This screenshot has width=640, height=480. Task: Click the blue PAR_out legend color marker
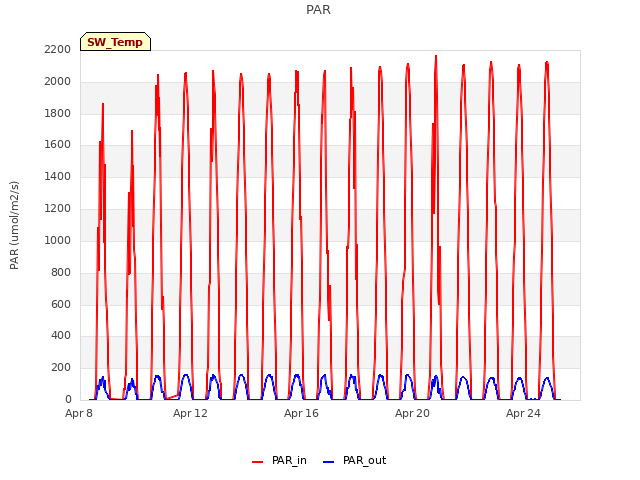(329, 461)
